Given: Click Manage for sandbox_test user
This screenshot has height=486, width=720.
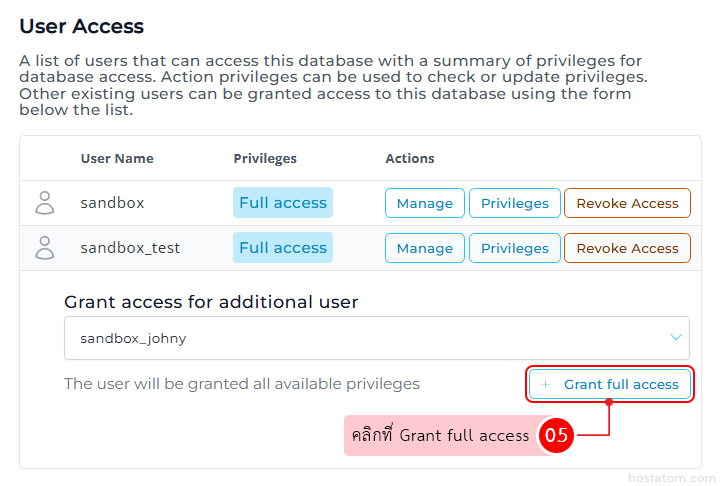Looking at the screenshot, I should 425,248.
